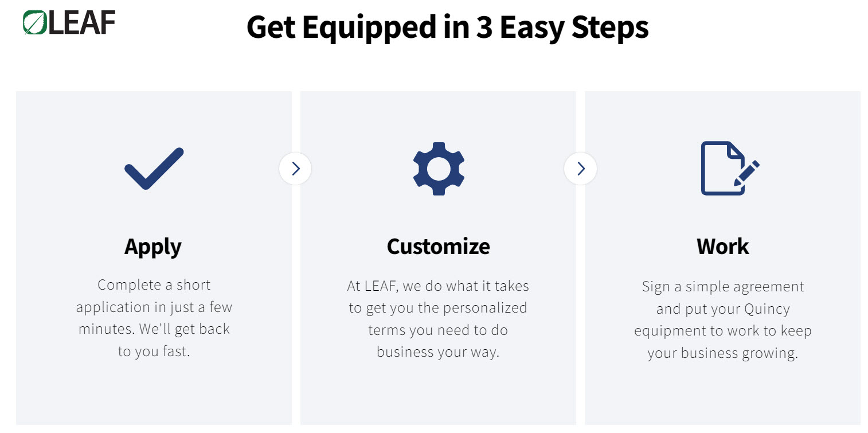Click the 'Complete a short application' sentence

(154, 296)
